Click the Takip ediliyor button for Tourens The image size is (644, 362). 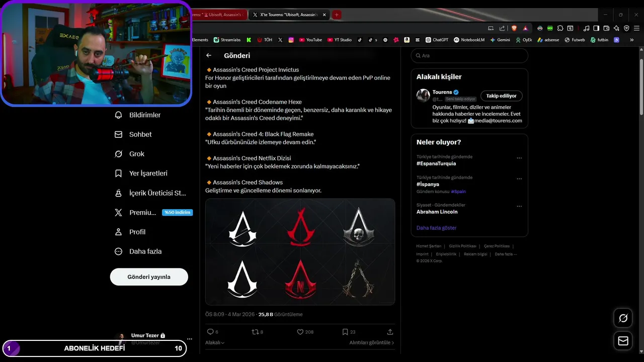[502, 96]
